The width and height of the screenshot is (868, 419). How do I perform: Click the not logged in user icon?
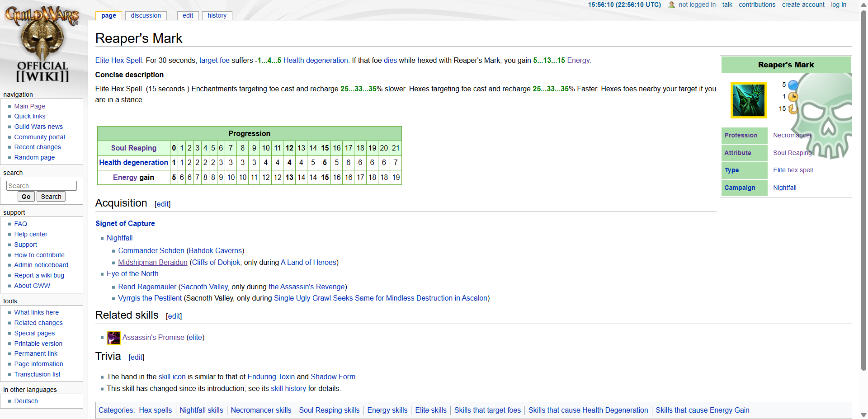click(x=671, y=5)
